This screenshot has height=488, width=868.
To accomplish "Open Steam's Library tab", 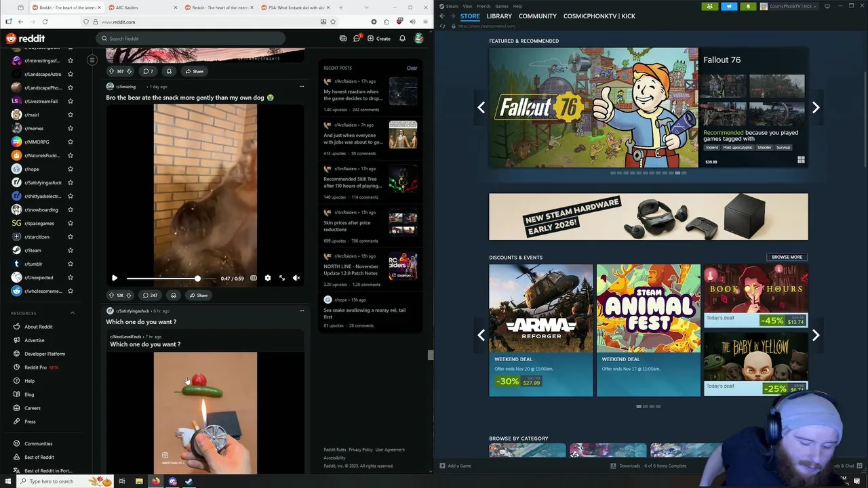I will point(499,16).
